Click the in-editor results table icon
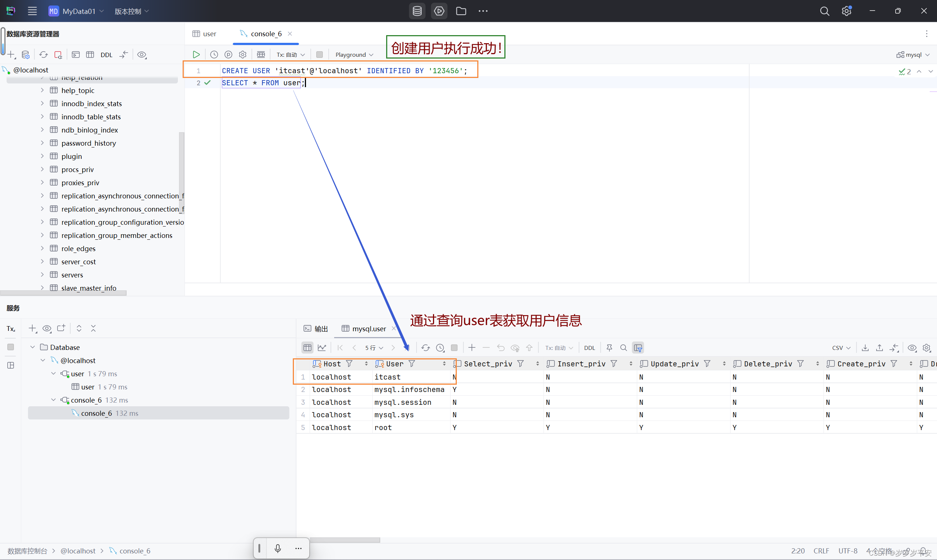937x560 pixels. pos(261,55)
